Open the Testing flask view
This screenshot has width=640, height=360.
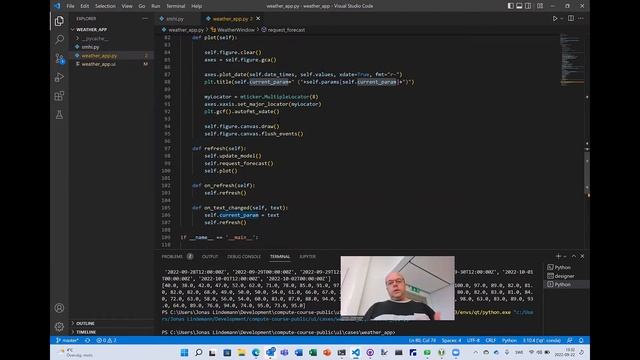(59, 115)
